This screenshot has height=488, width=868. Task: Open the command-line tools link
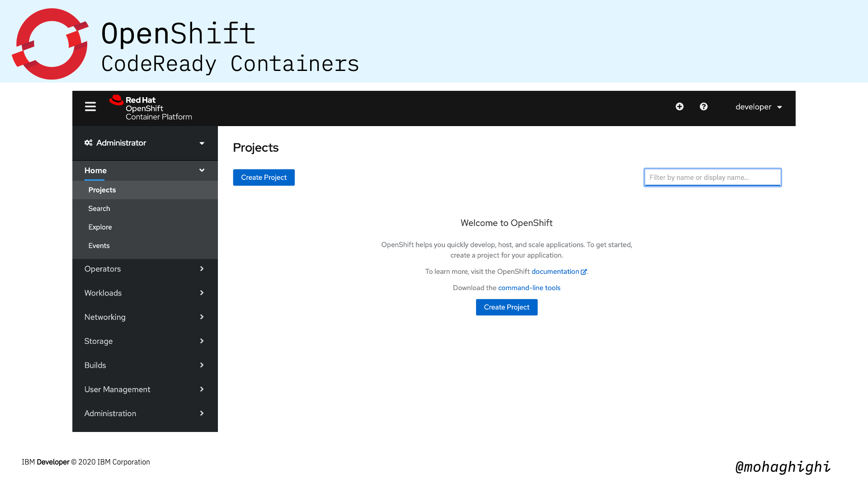tap(529, 288)
